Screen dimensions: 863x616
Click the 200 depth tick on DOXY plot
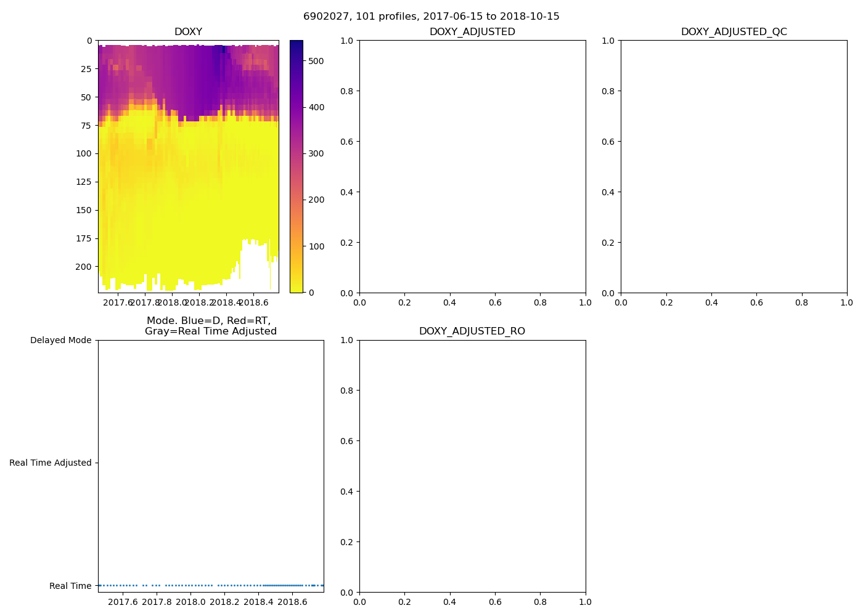point(83,267)
